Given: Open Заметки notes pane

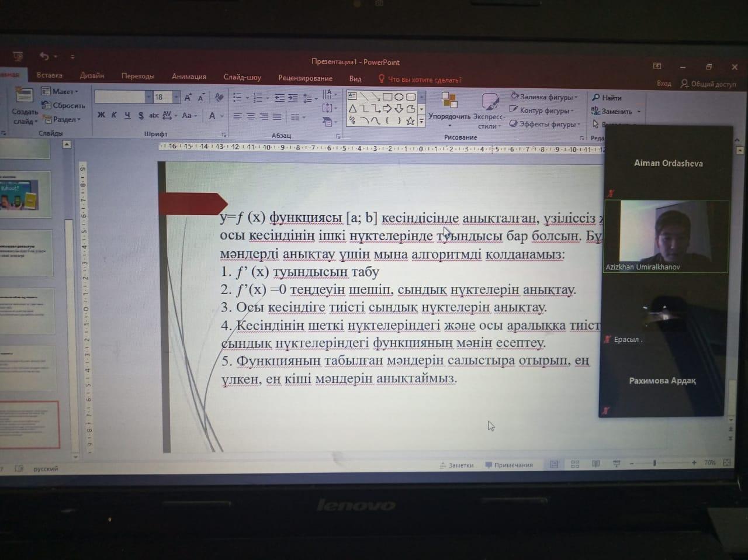Looking at the screenshot, I should [x=456, y=465].
